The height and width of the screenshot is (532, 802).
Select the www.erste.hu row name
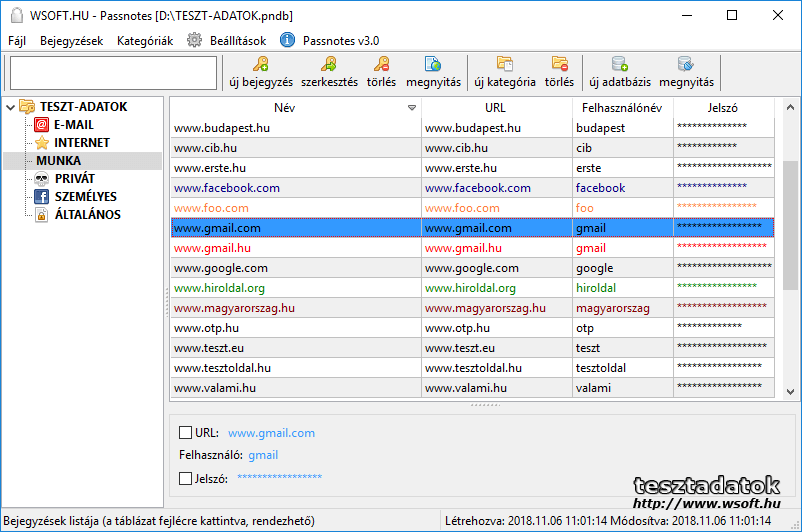pyautogui.click(x=210, y=168)
